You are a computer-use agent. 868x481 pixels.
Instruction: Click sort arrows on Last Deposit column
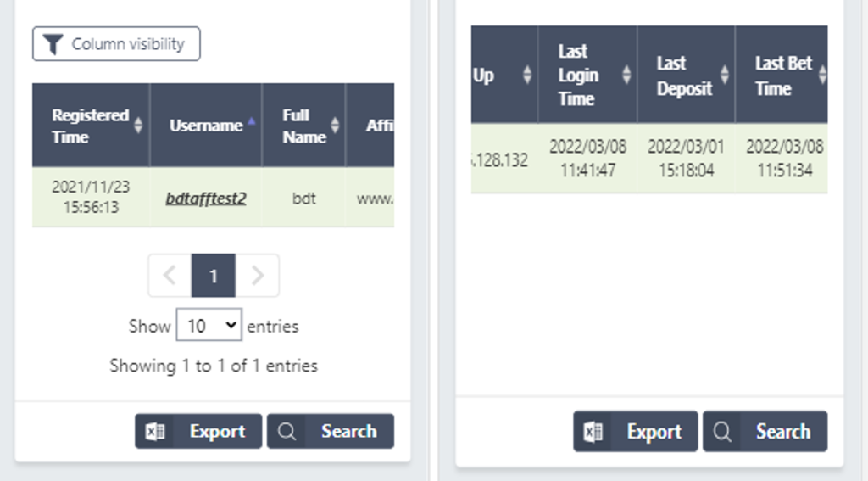[725, 75]
